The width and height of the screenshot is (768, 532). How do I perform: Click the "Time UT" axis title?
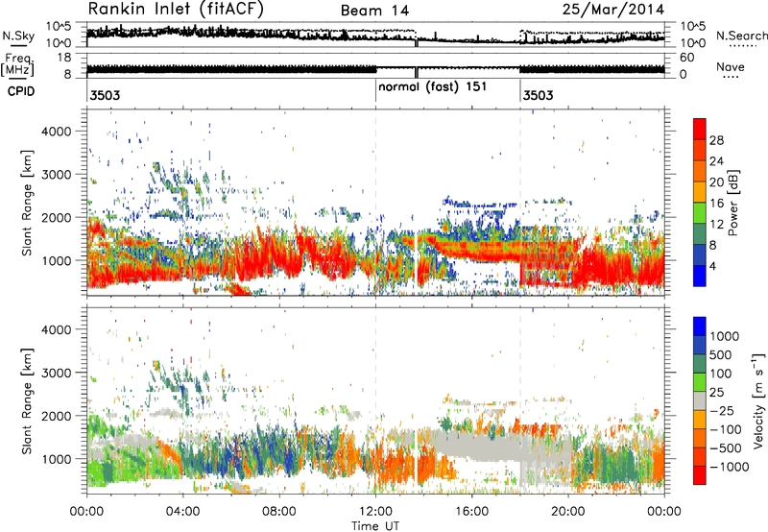[375, 526]
